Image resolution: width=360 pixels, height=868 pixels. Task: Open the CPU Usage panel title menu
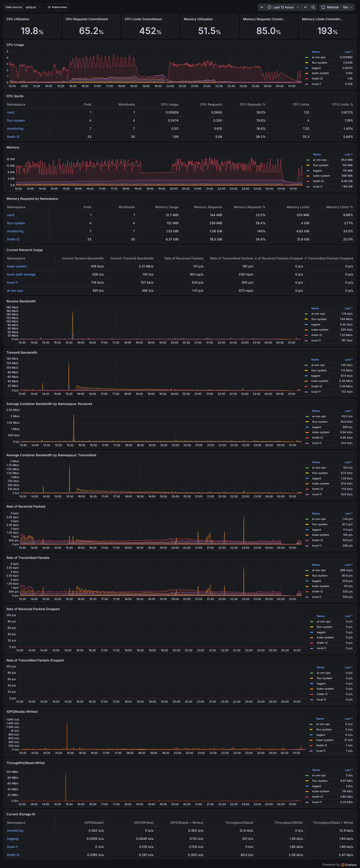pyautogui.click(x=15, y=45)
